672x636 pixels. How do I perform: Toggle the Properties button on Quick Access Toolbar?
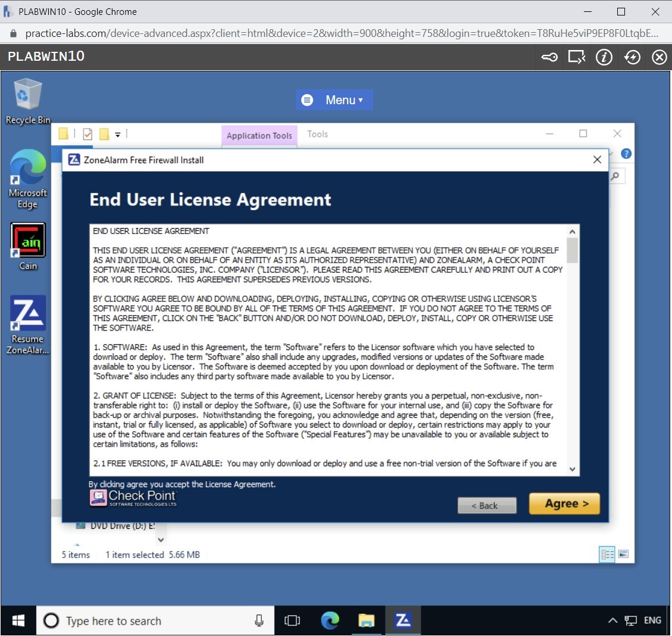pos(87,133)
